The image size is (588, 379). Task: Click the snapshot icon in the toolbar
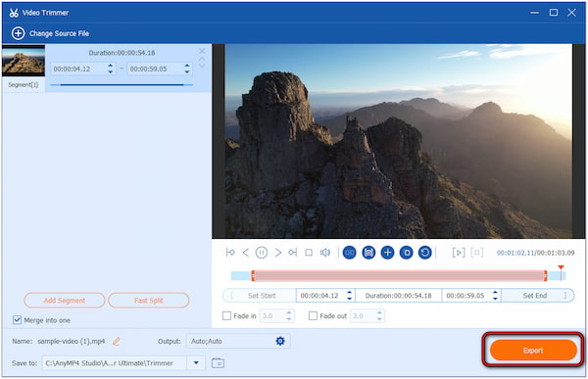coord(368,253)
